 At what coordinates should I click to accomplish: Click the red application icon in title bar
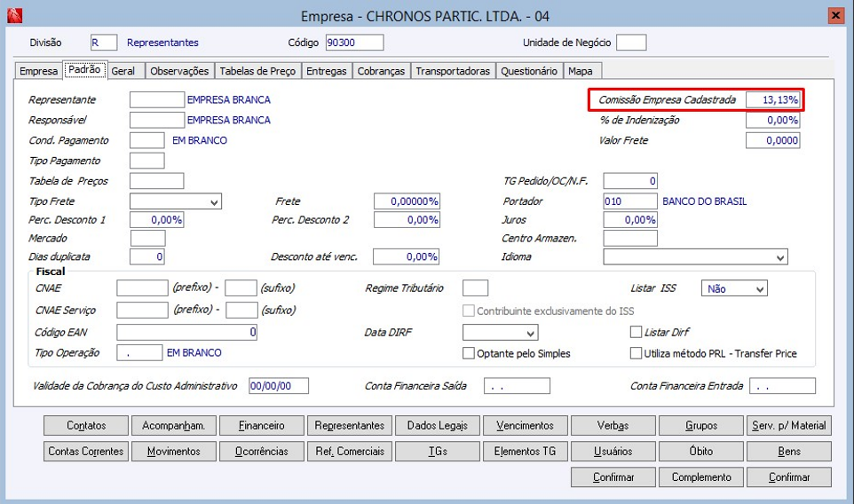[x=15, y=15]
